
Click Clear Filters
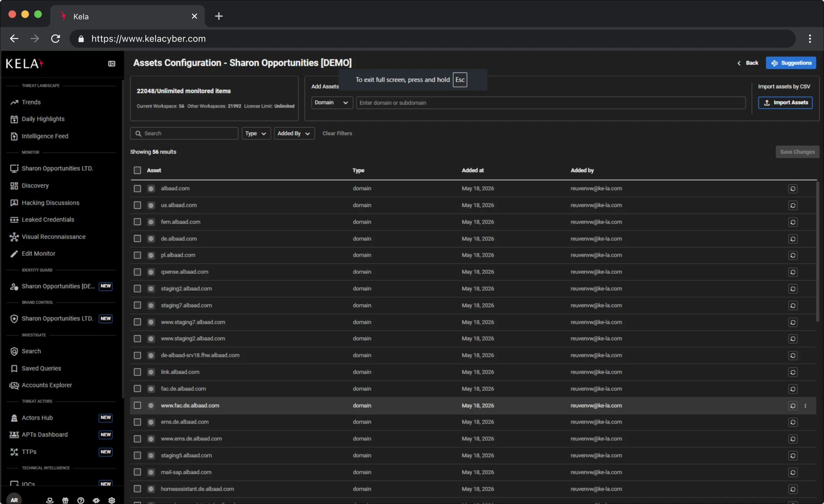coord(337,133)
